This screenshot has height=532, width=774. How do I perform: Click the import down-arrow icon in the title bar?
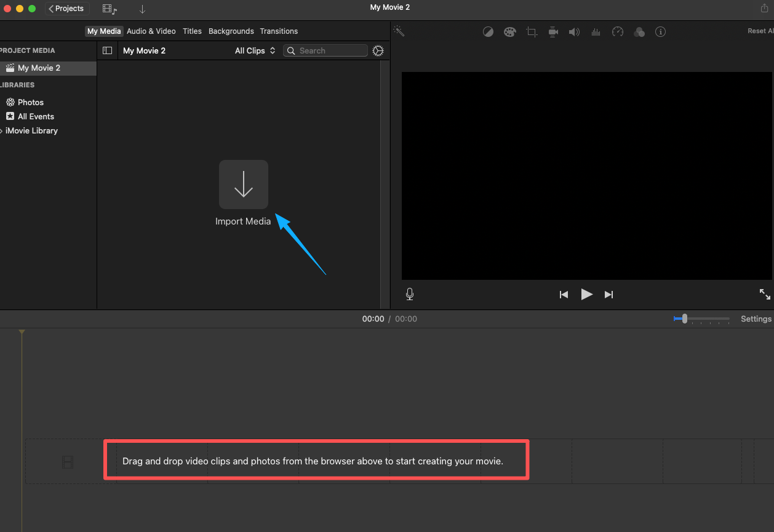pyautogui.click(x=142, y=9)
